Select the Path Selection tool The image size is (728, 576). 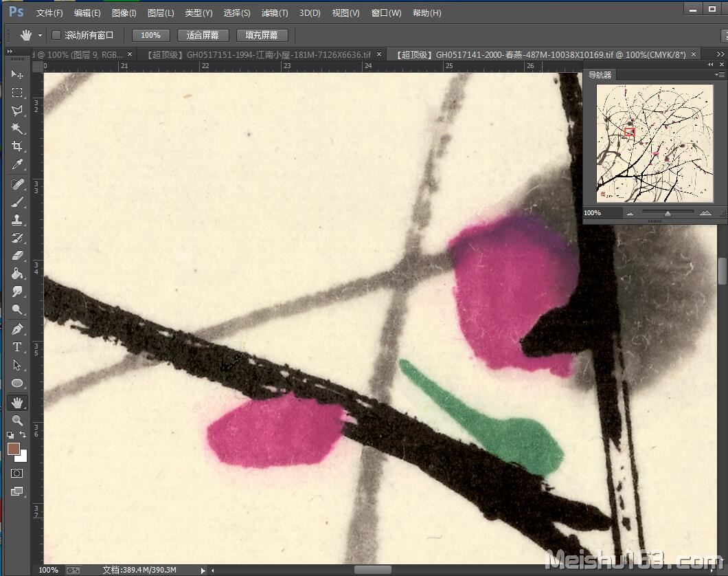17,365
